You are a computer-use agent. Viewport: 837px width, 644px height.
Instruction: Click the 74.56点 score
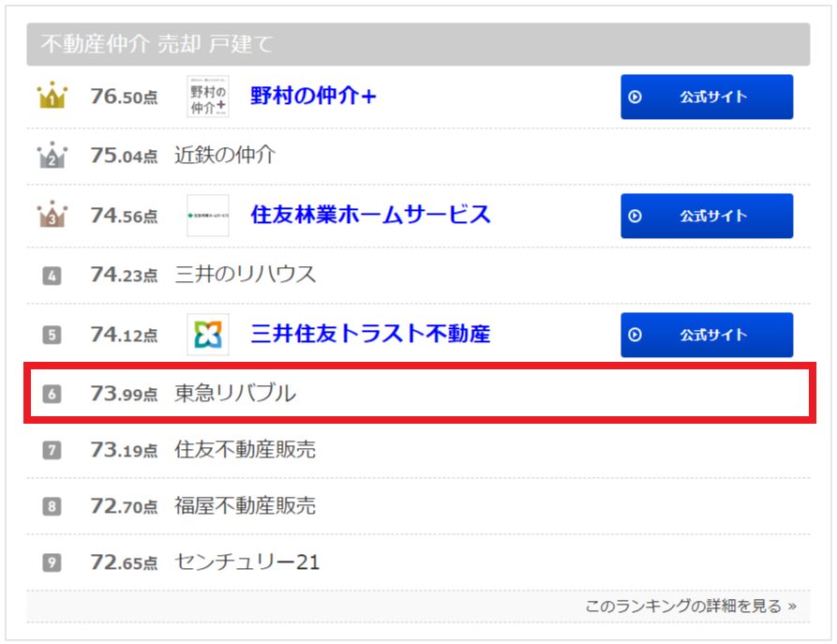(x=124, y=216)
